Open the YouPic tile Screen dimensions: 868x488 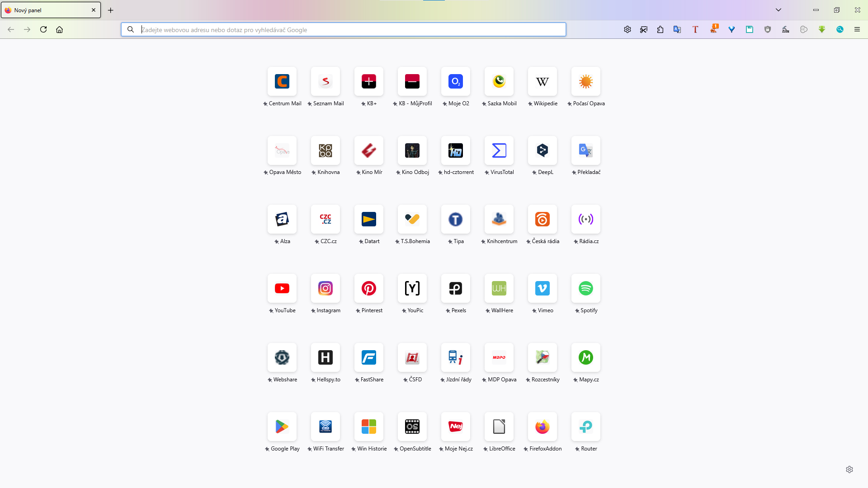point(412,289)
